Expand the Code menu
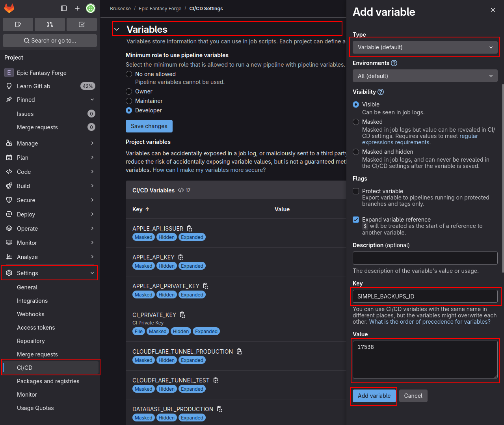 tap(49, 172)
